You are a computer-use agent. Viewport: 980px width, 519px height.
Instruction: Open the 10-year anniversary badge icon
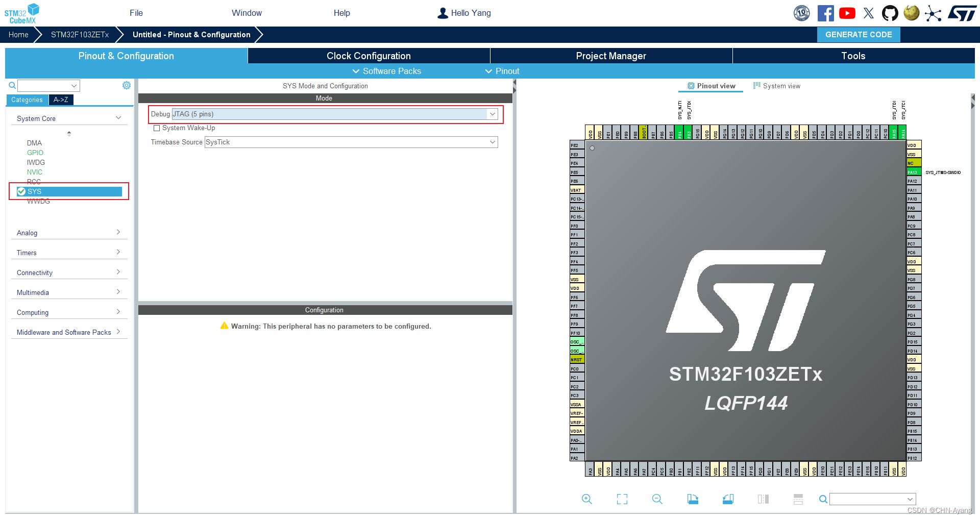pos(802,13)
